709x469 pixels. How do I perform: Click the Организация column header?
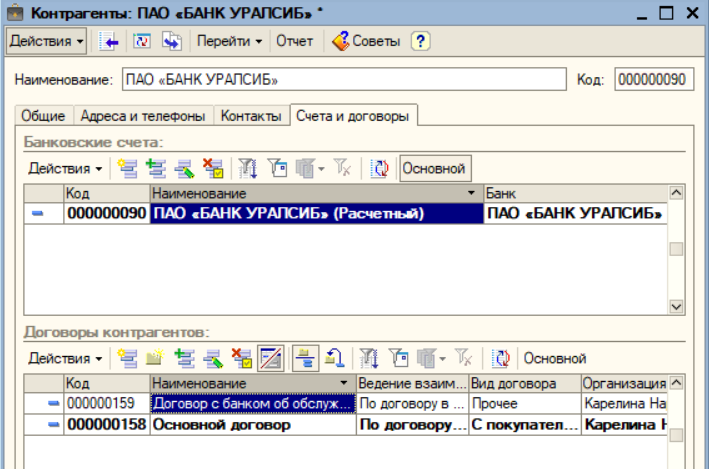pos(624,383)
